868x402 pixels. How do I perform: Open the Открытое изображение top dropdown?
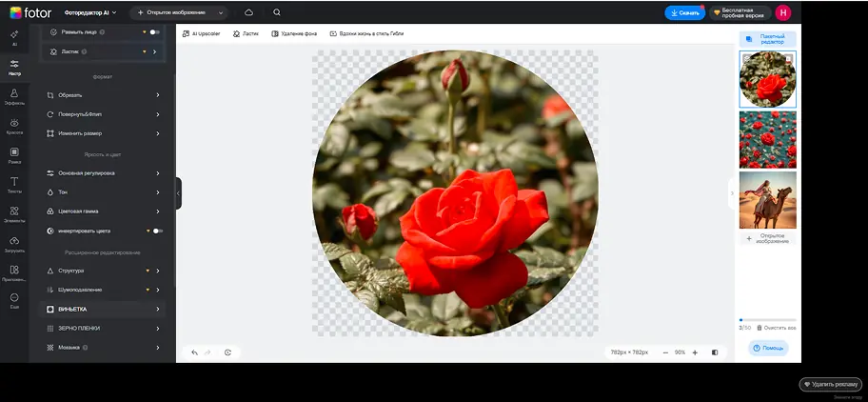[x=180, y=12]
